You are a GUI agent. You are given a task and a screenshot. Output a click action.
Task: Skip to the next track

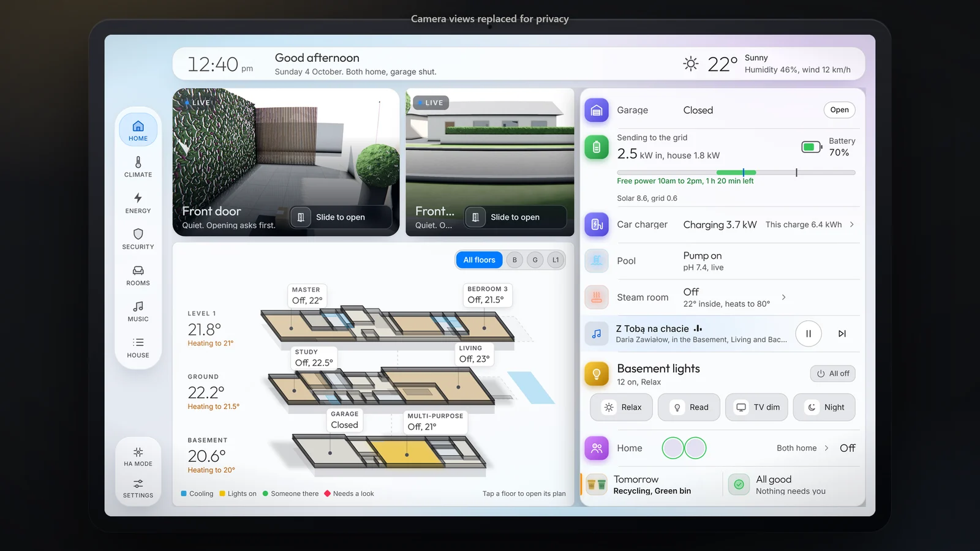pos(842,334)
